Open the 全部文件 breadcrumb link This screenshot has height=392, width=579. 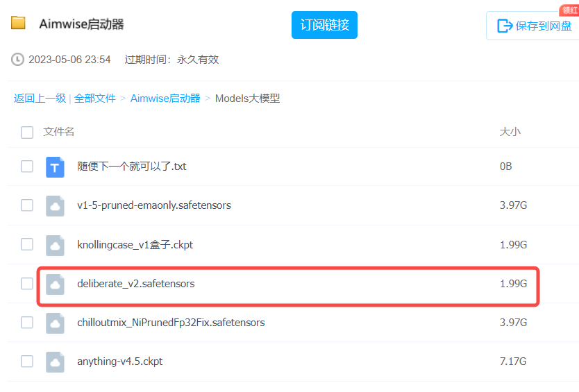(95, 99)
